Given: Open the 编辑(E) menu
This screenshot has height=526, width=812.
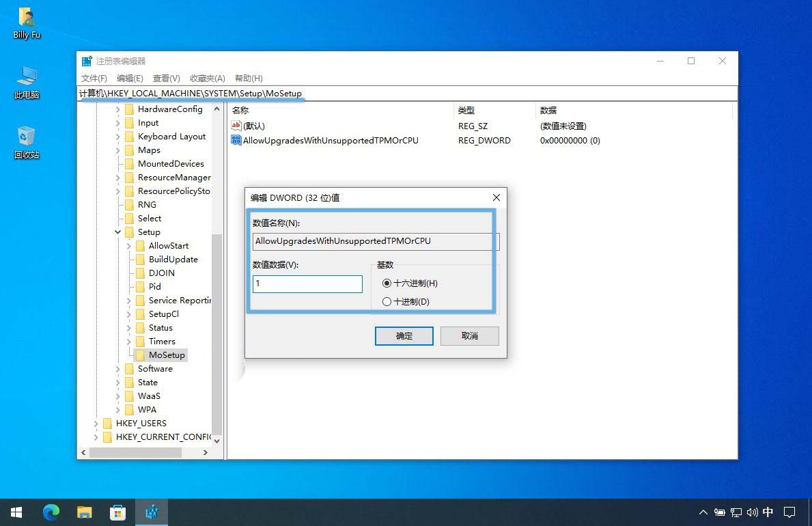Looking at the screenshot, I should (130, 78).
